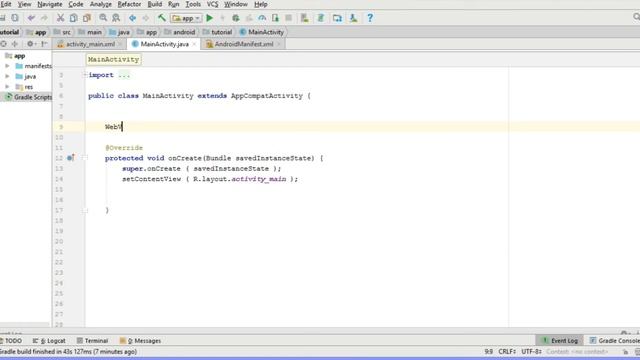Collapse the onCreate method fold marker

85,158
